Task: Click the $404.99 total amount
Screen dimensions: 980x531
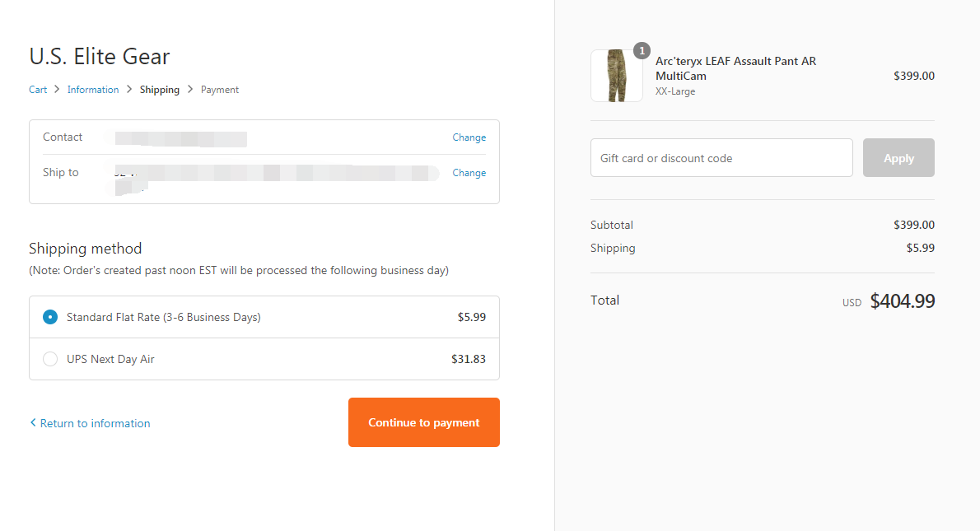Action: point(903,301)
